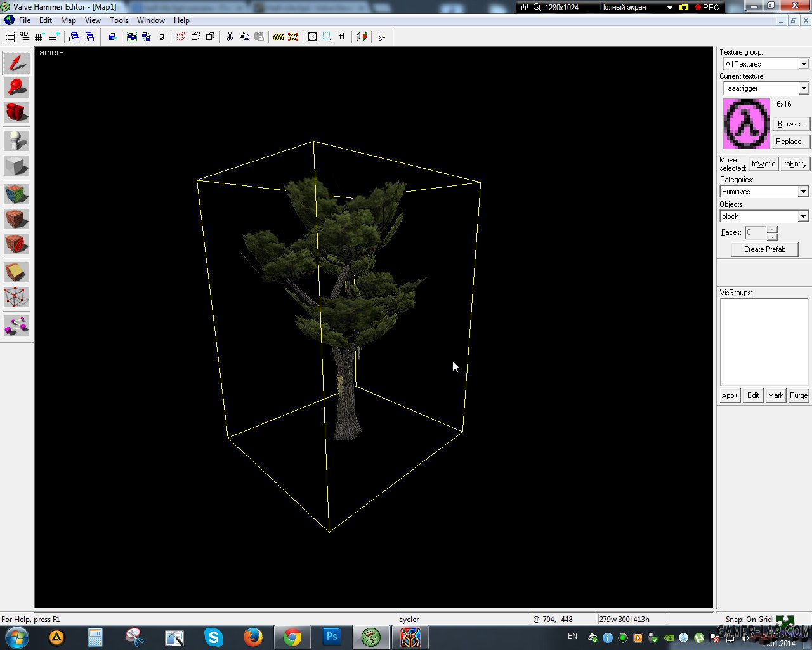Image resolution: width=812 pixels, height=650 pixels.
Task: Select the Block creation tool
Action: [x=16, y=166]
